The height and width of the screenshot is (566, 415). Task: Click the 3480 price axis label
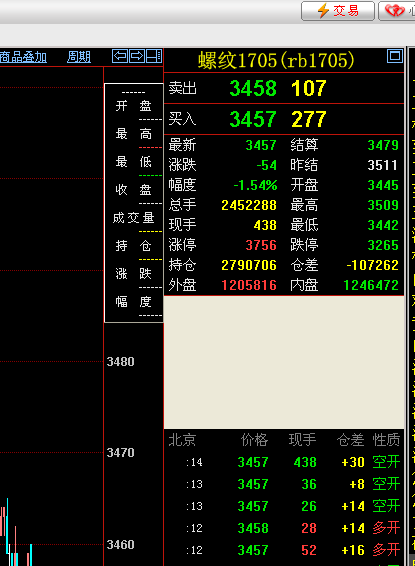pyautogui.click(x=121, y=362)
